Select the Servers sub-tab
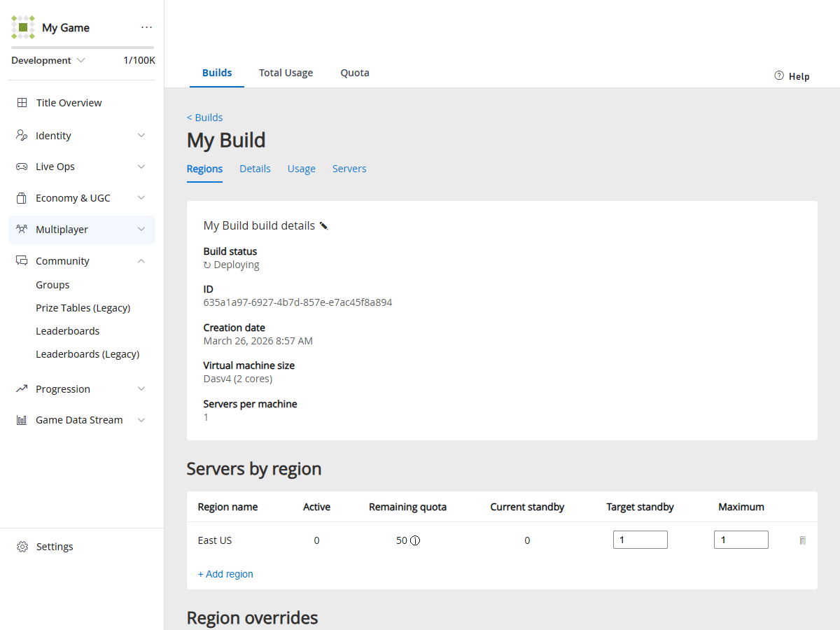This screenshot has width=840, height=630. (x=349, y=169)
